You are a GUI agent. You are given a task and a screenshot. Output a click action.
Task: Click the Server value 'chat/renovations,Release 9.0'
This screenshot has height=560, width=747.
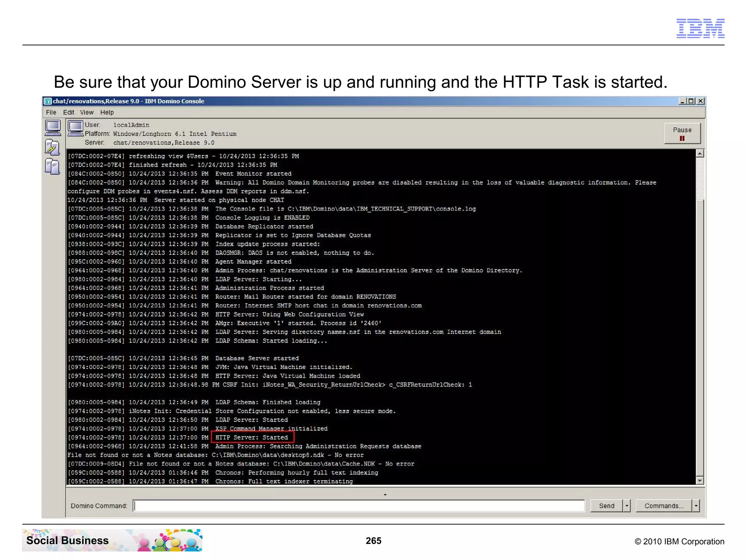(164, 143)
